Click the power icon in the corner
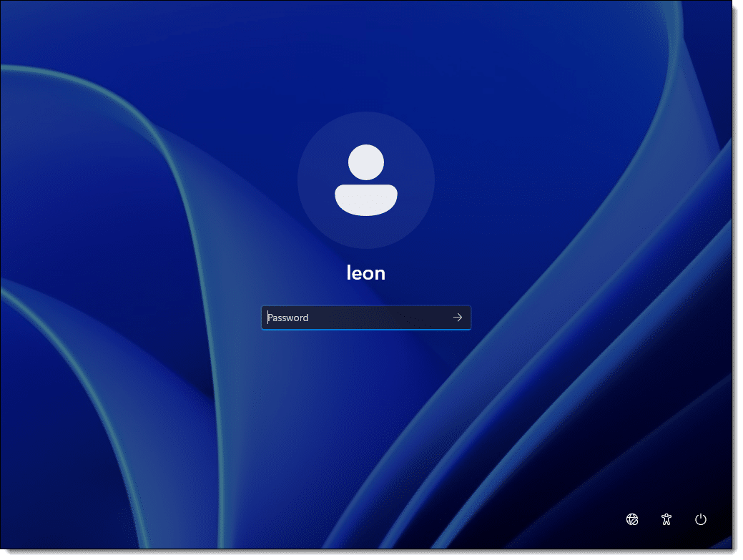This screenshot has height=560, width=743. coord(700,519)
